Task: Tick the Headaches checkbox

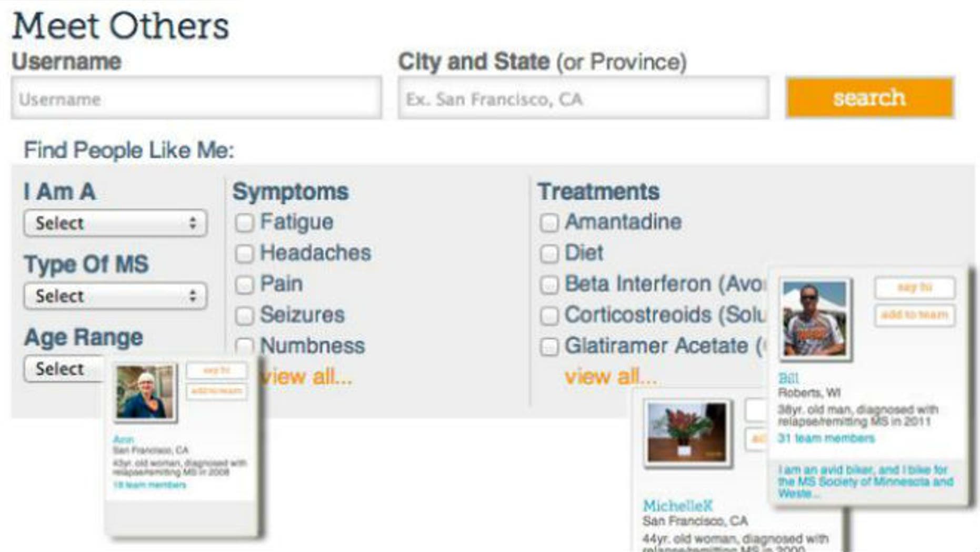Action: click(244, 254)
